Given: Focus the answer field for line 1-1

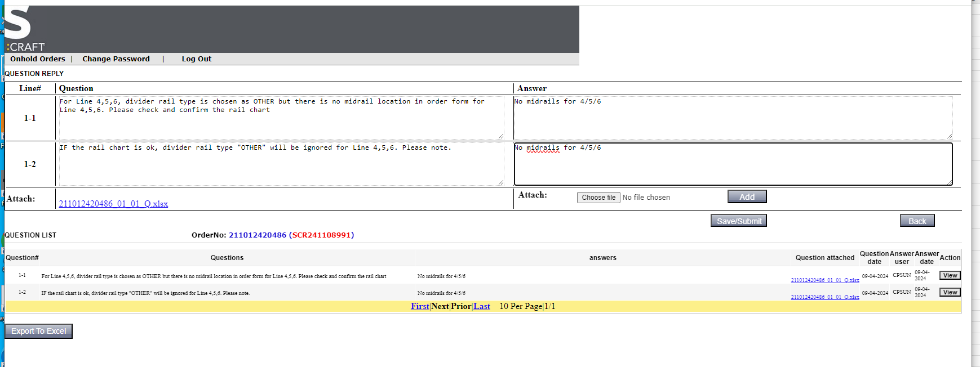Looking at the screenshot, I should coord(733,118).
